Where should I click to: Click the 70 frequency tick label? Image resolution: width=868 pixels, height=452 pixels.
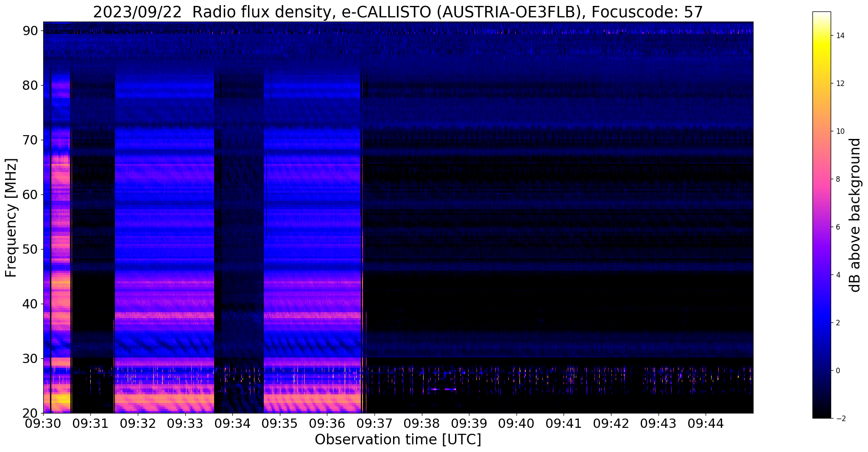coord(30,140)
